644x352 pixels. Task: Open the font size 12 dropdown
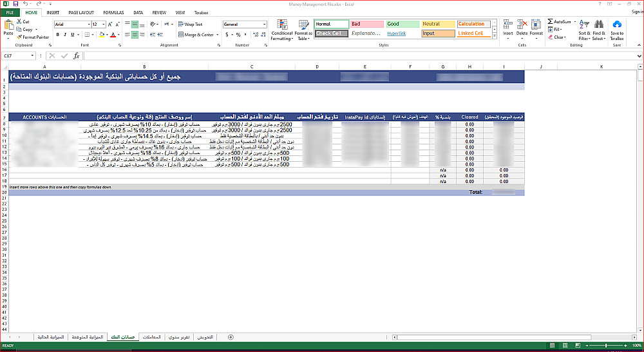tap(104, 24)
